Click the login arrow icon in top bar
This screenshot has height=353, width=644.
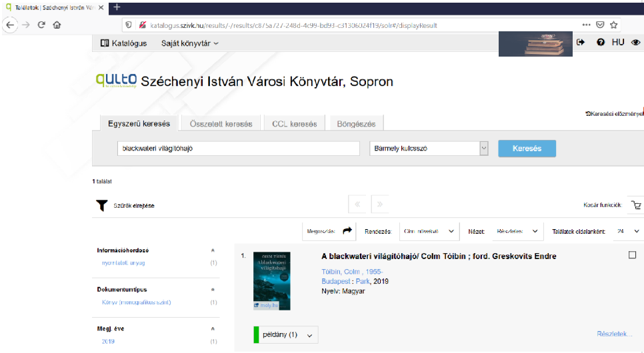[581, 42]
